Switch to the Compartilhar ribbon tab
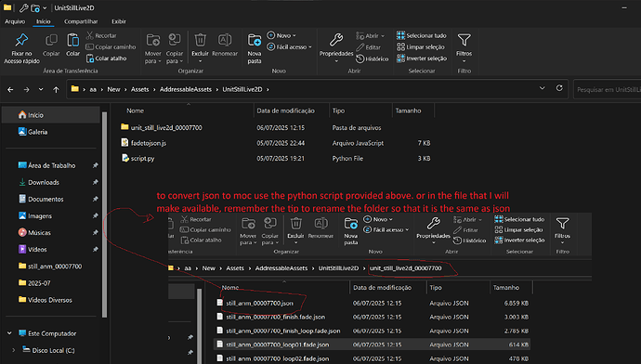This screenshot has width=641, height=364. pyautogui.click(x=81, y=21)
